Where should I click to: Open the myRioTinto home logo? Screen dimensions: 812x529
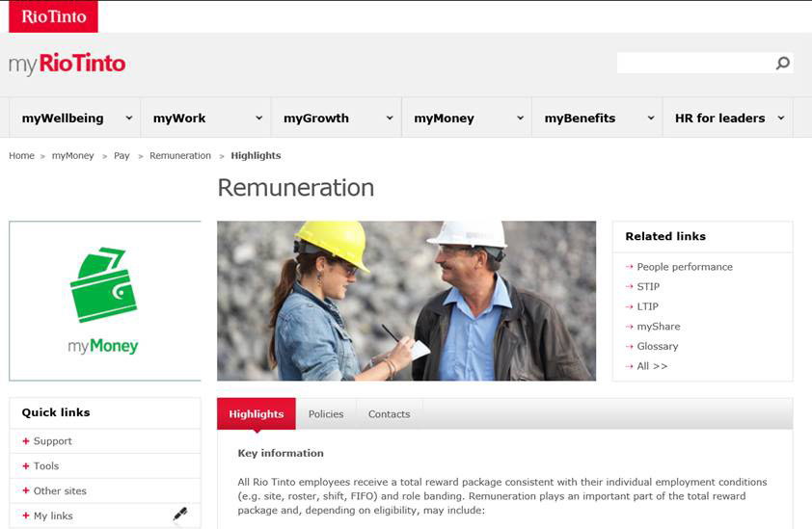[x=67, y=64]
